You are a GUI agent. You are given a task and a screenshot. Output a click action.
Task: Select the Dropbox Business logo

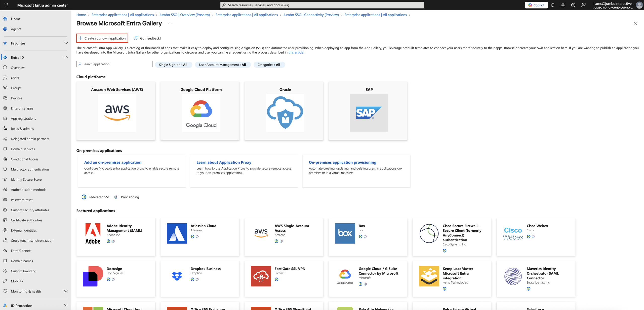coord(177,276)
